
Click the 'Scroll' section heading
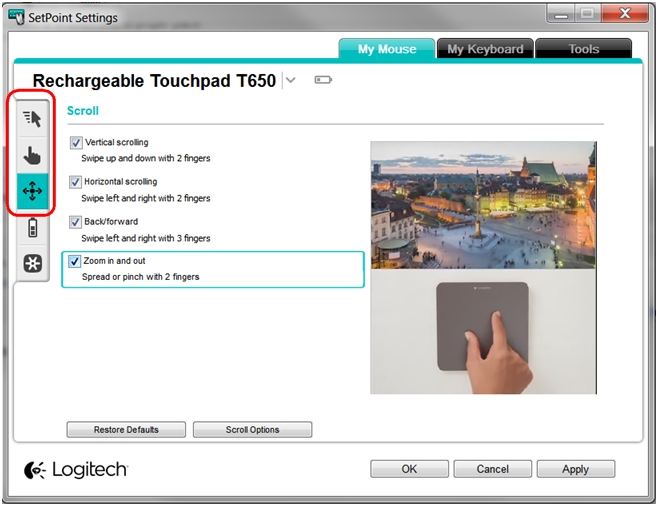point(83,111)
